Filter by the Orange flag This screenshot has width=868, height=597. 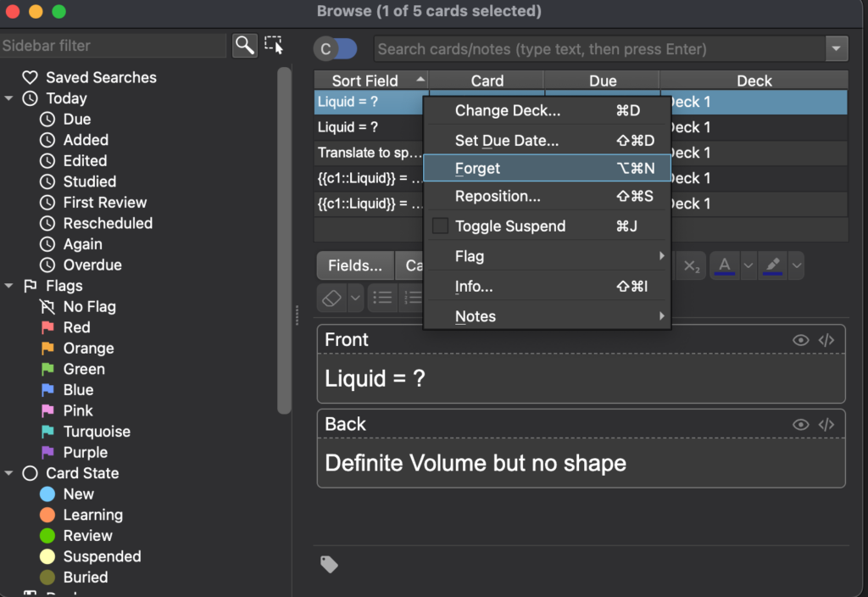click(88, 349)
